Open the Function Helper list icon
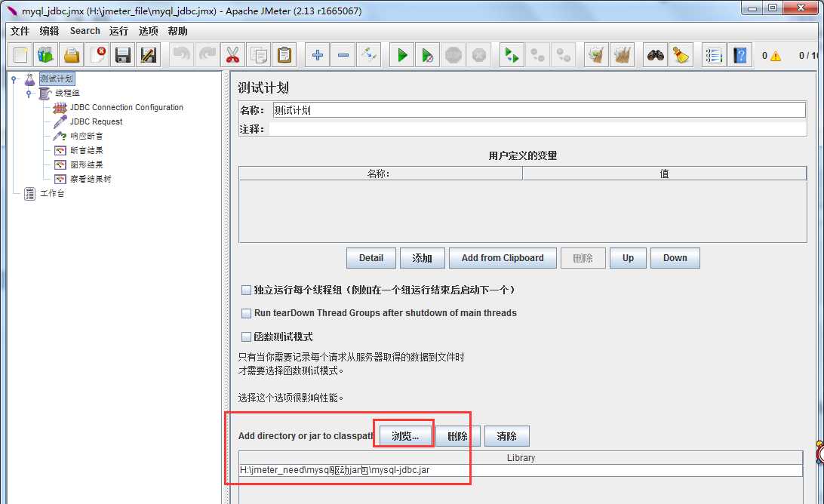 click(714, 54)
